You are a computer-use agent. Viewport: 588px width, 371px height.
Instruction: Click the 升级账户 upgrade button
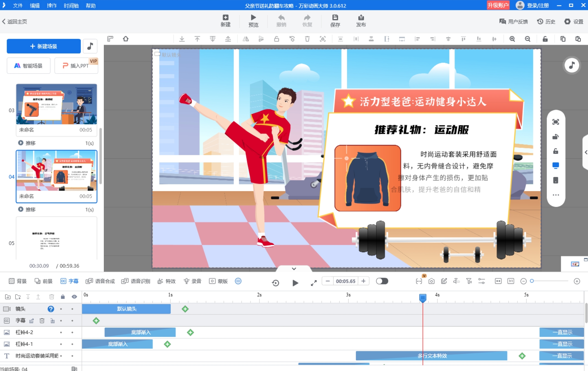click(498, 5)
